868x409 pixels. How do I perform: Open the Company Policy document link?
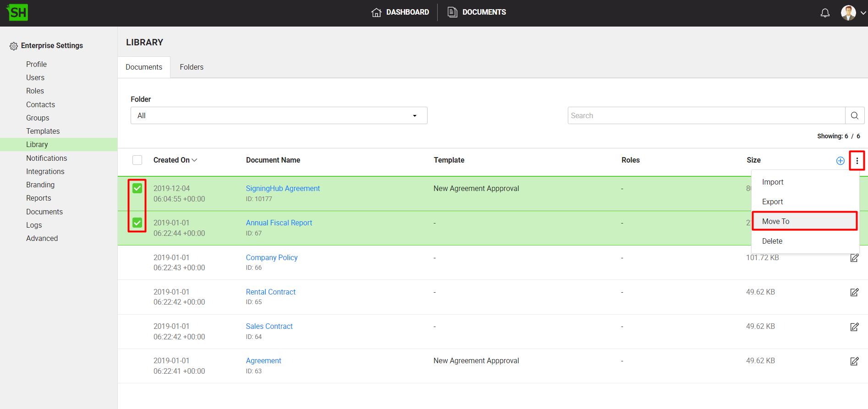point(271,257)
